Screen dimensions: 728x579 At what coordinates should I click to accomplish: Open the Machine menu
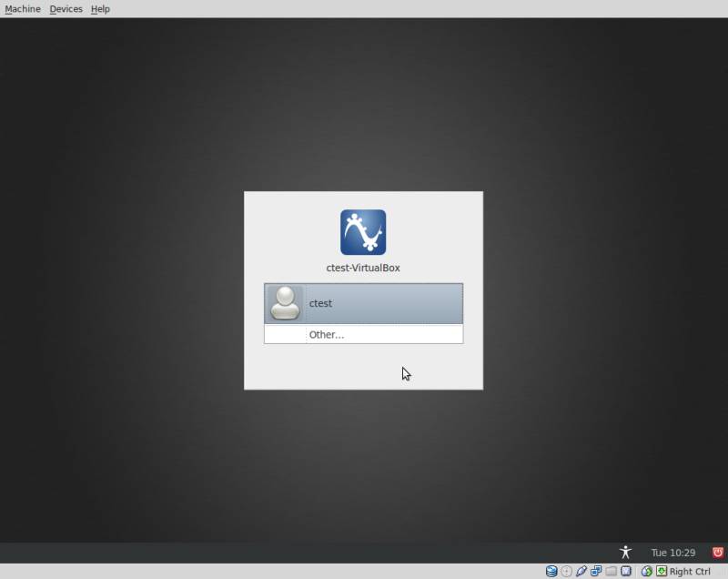[22, 9]
